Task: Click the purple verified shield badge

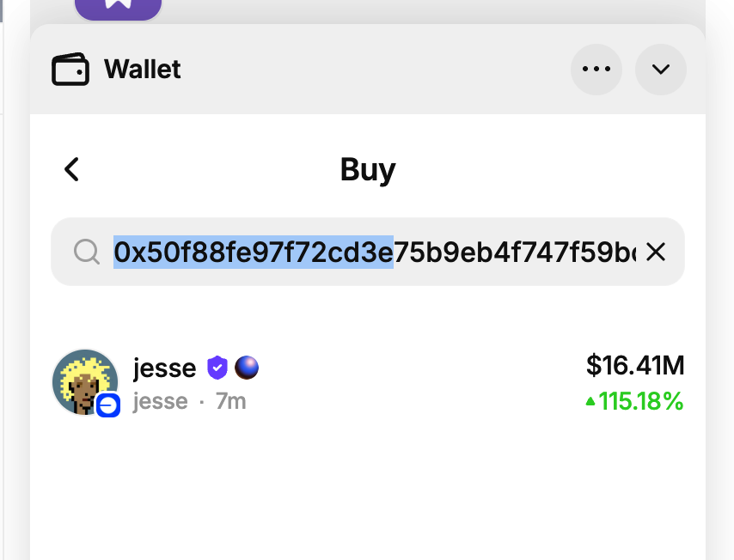Action: pos(217,368)
